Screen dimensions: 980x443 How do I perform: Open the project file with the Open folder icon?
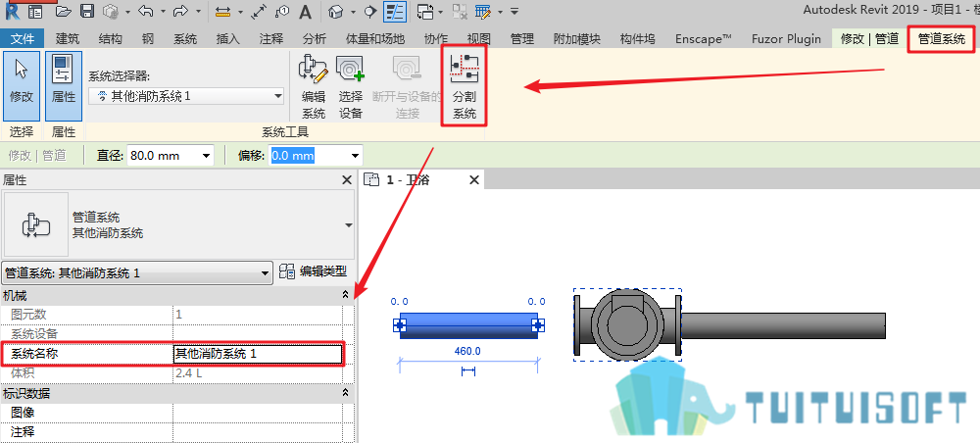tap(66, 11)
